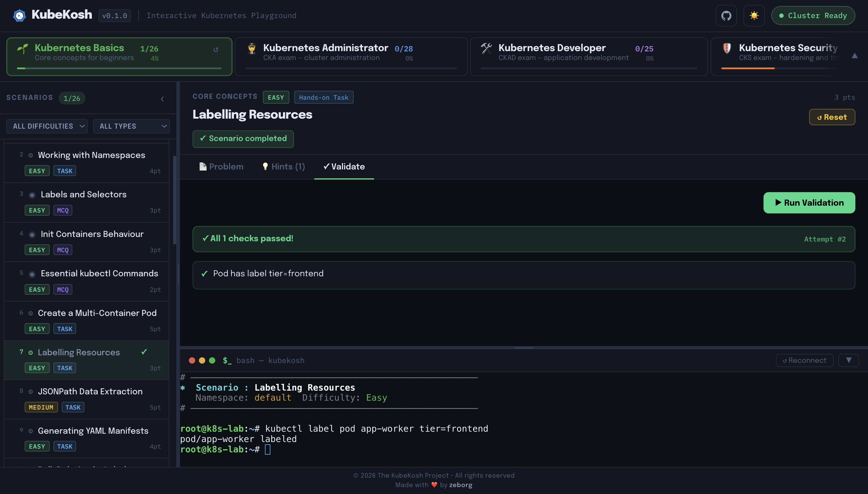This screenshot has width=868, height=494.
Task: Open the GitHub repository icon
Action: coord(726,16)
